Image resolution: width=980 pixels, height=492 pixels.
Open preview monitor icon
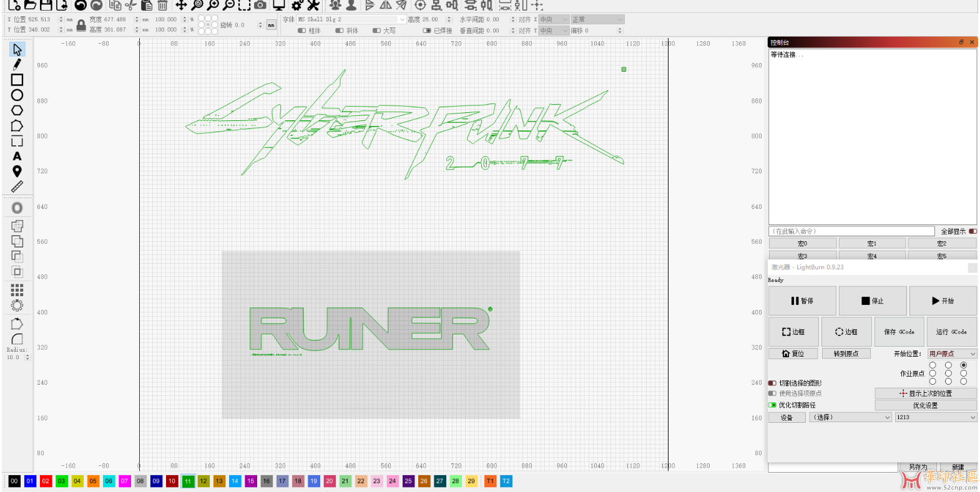tap(279, 5)
